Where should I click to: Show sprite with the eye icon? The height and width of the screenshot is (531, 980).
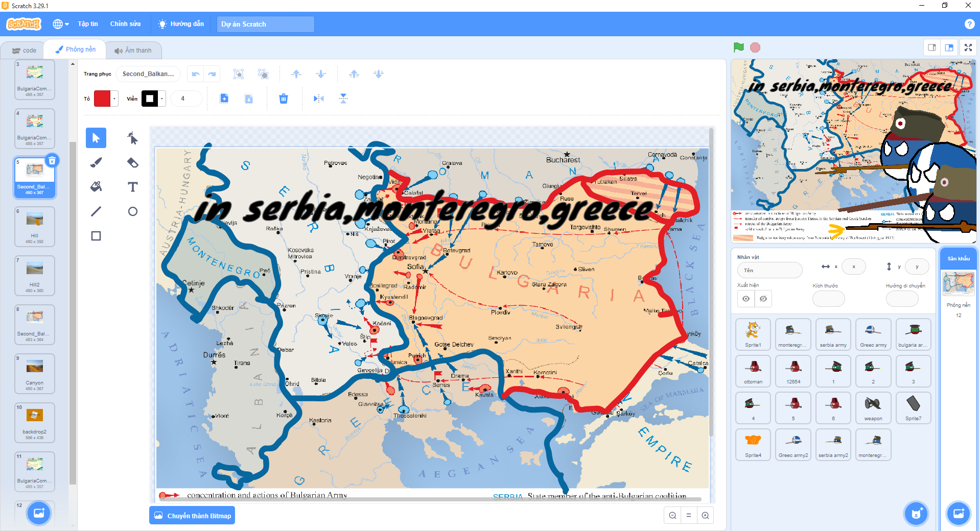point(746,299)
